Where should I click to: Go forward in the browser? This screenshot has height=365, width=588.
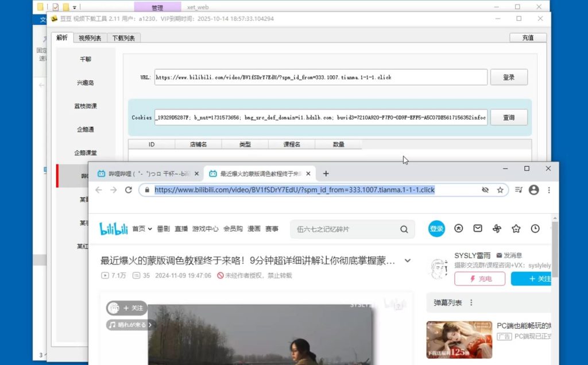tap(114, 190)
